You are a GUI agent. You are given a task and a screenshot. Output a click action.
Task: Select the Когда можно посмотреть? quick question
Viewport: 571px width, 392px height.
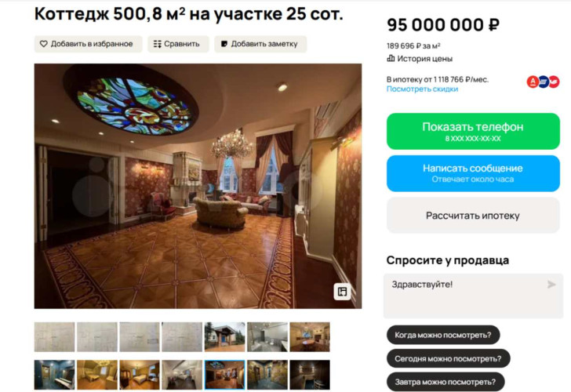pyautogui.click(x=443, y=335)
